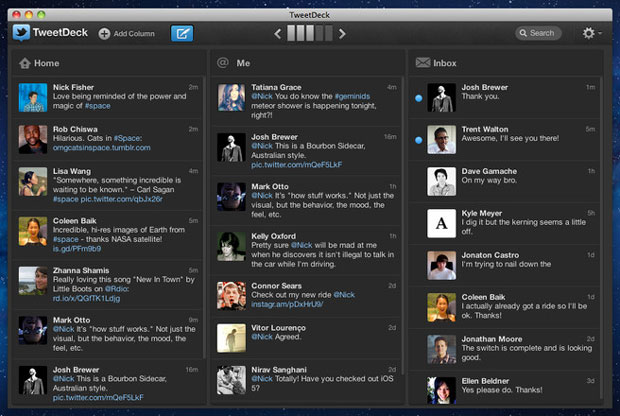
Task: Click the TweetDeck bird logo
Action: coord(23,33)
